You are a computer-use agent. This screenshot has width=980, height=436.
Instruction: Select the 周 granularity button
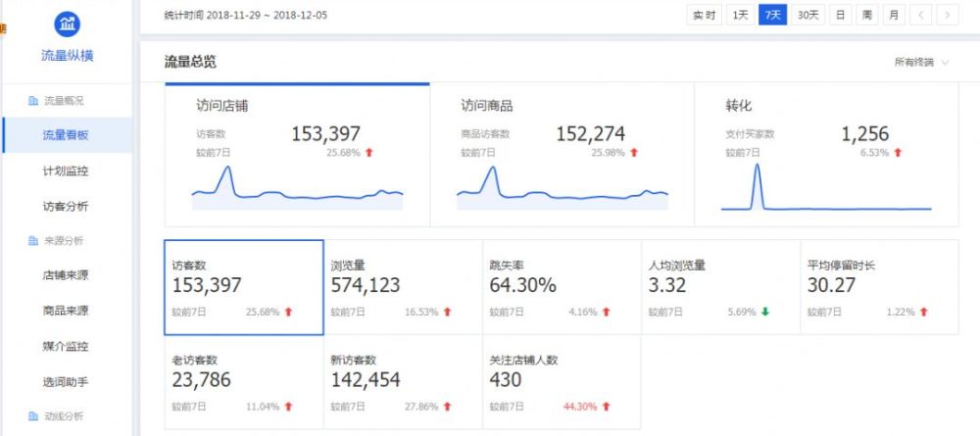[x=867, y=15]
